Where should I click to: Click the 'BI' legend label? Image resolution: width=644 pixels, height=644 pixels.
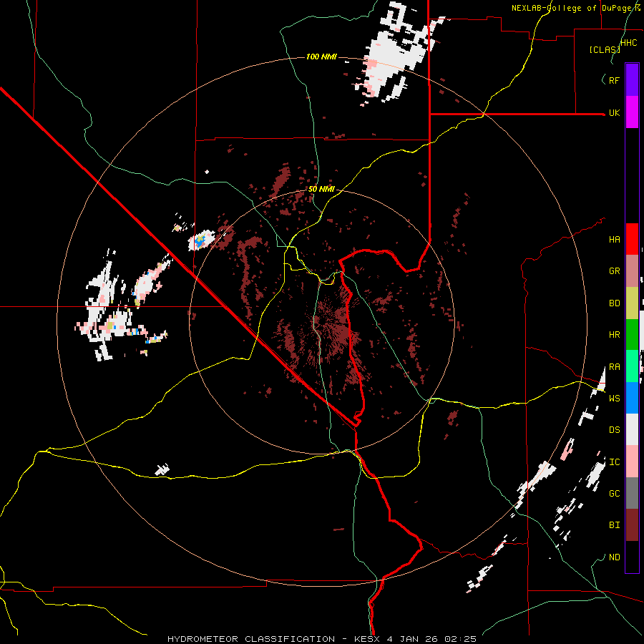pyautogui.click(x=614, y=525)
